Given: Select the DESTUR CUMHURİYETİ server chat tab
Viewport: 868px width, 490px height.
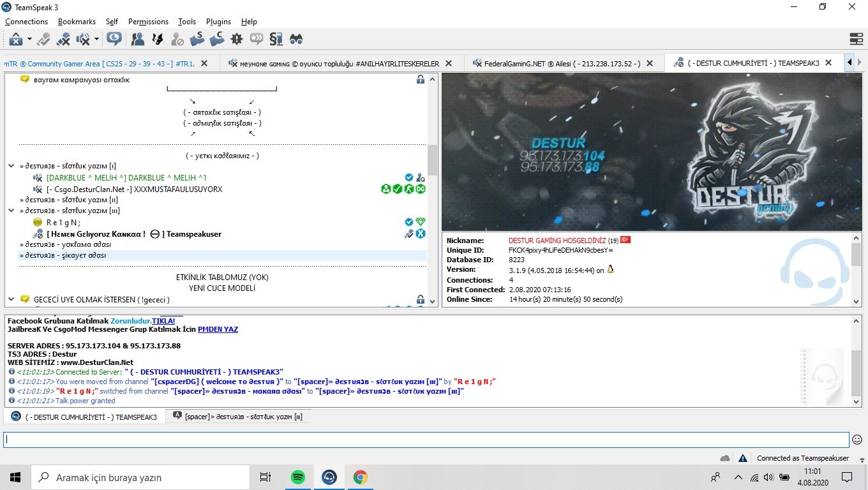Looking at the screenshot, I should 85,417.
